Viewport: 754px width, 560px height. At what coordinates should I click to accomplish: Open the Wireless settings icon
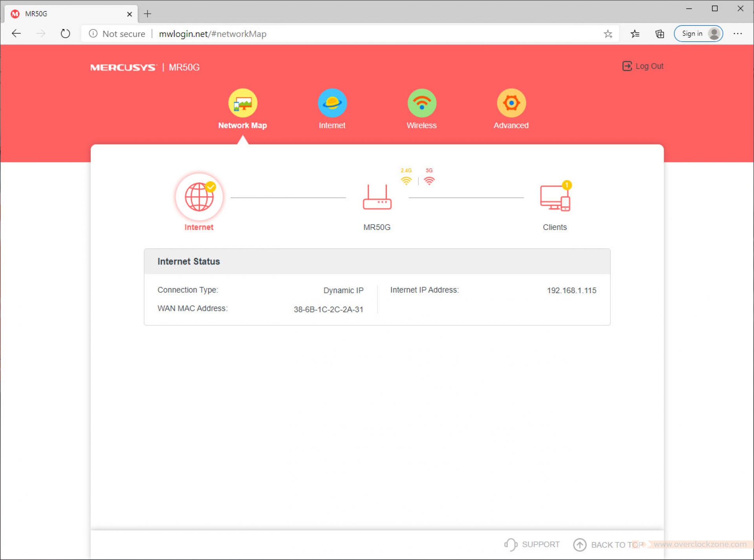pos(421,103)
